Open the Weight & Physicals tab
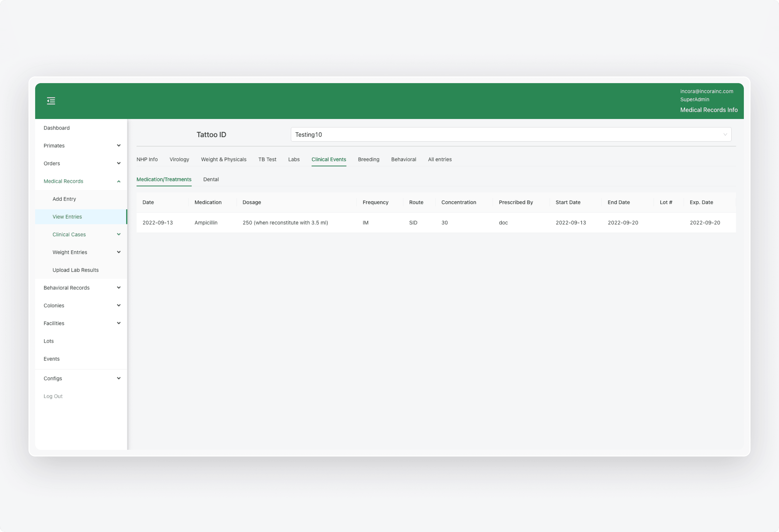This screenshot has width=779, height=532. (x=223, y=160)
